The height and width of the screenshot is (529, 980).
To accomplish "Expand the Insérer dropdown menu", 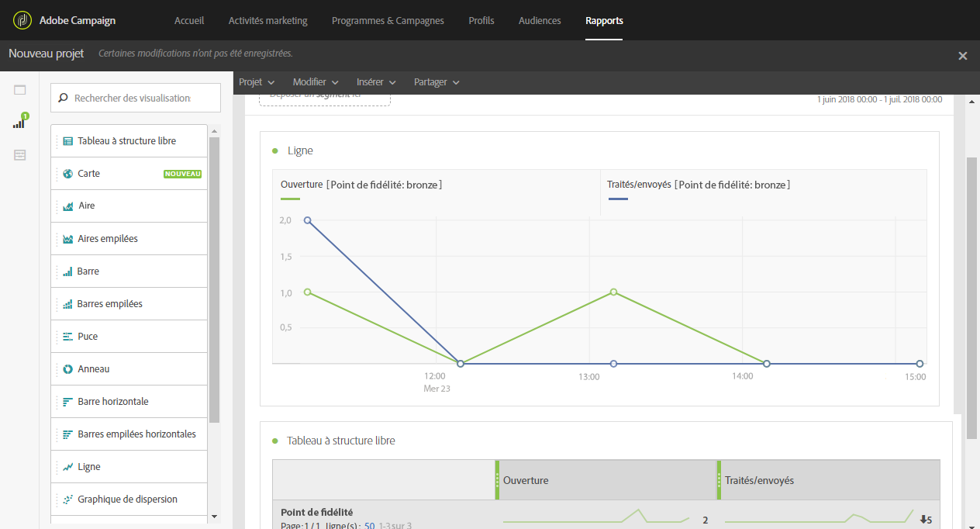I will (376, 82).
